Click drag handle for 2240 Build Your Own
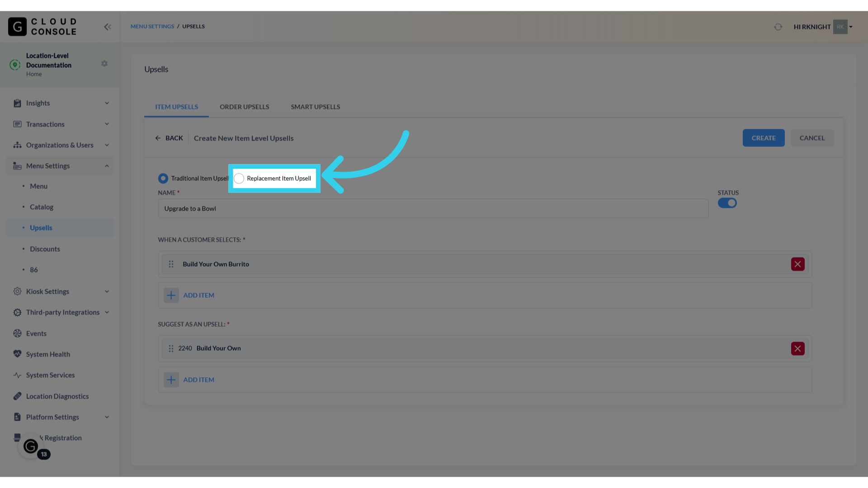 tap(171, 348)
